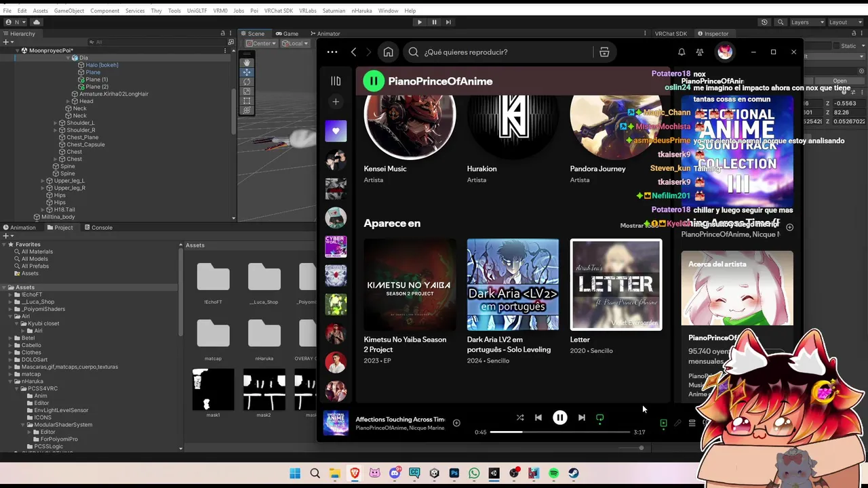Seek on the Spotify song progress bar
The height and width of the screenshot is (488, 868).
(x=559, y=432)
